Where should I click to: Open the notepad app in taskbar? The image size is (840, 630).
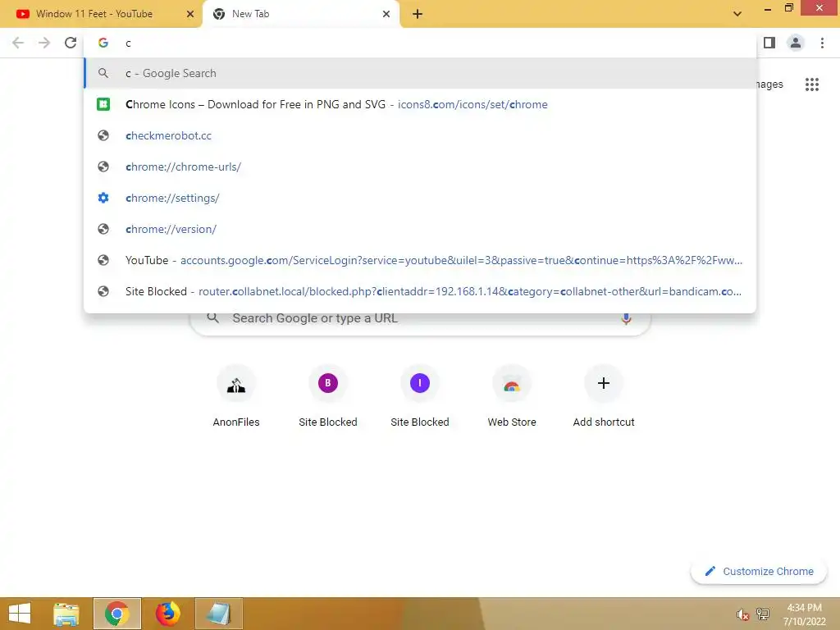(x=218, y=614)
